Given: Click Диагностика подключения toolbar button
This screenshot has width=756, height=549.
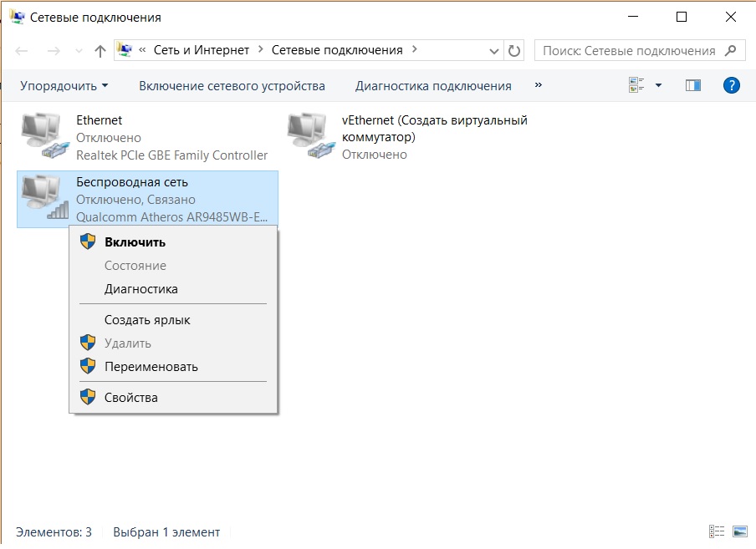Looking at the screenshot, I should click(433, 85).
